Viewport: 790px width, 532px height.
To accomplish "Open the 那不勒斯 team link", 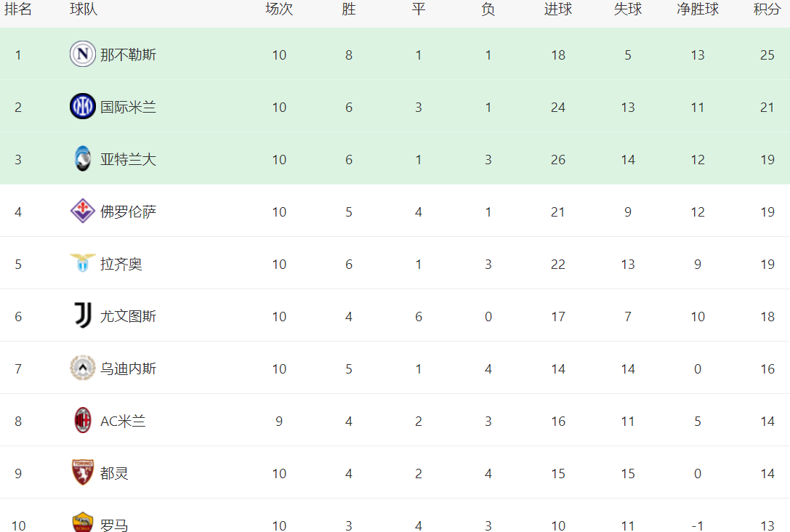I will click(128, 55).
